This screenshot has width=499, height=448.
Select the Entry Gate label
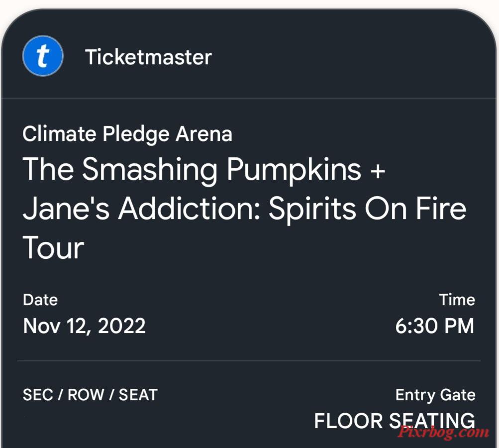pos(435,395)
